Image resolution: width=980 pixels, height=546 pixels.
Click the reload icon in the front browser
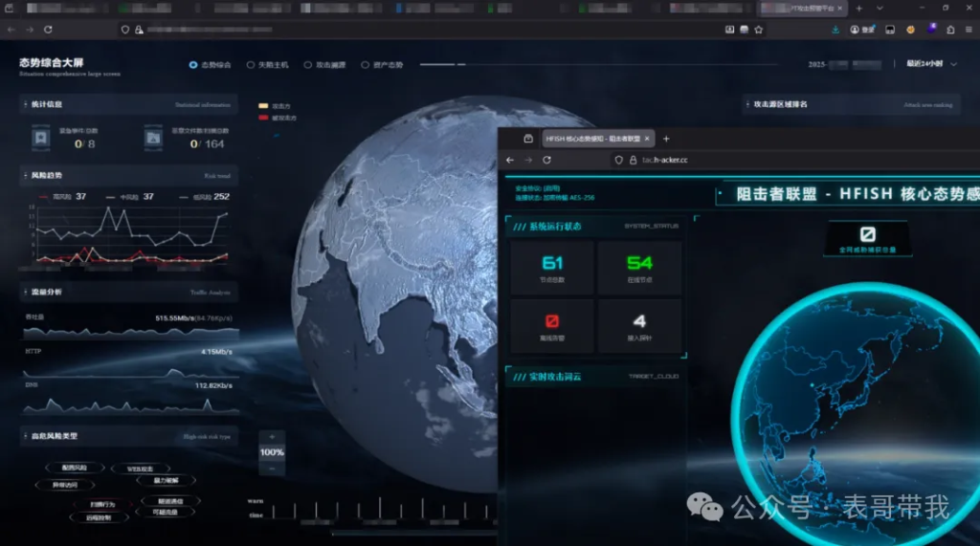[x=547, y=160]
